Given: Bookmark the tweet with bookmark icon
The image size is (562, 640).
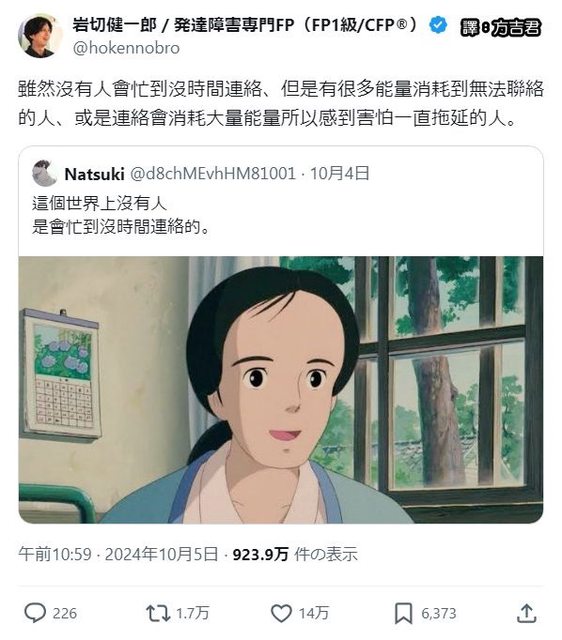Looking at the screenshot, I should tap(403, 613).
